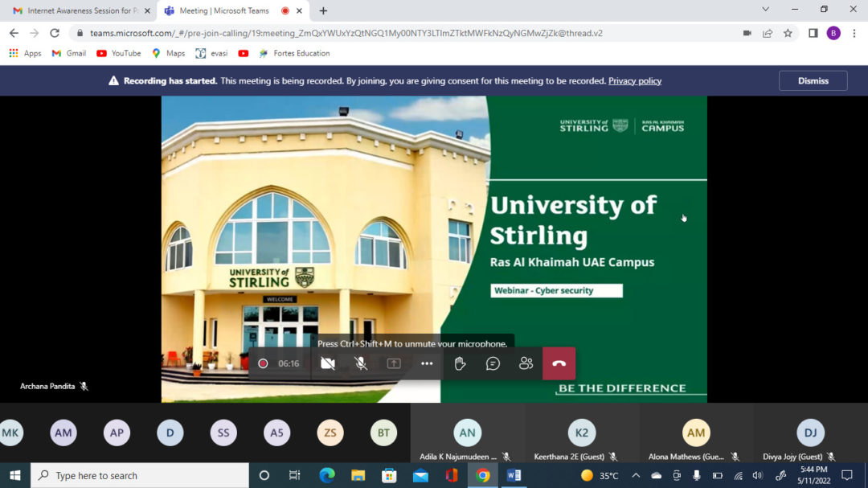The width and height of the screenshot is (868, 488).
Task: Open Apps shortcut in bookmarks bar
Action: point(25,53)
